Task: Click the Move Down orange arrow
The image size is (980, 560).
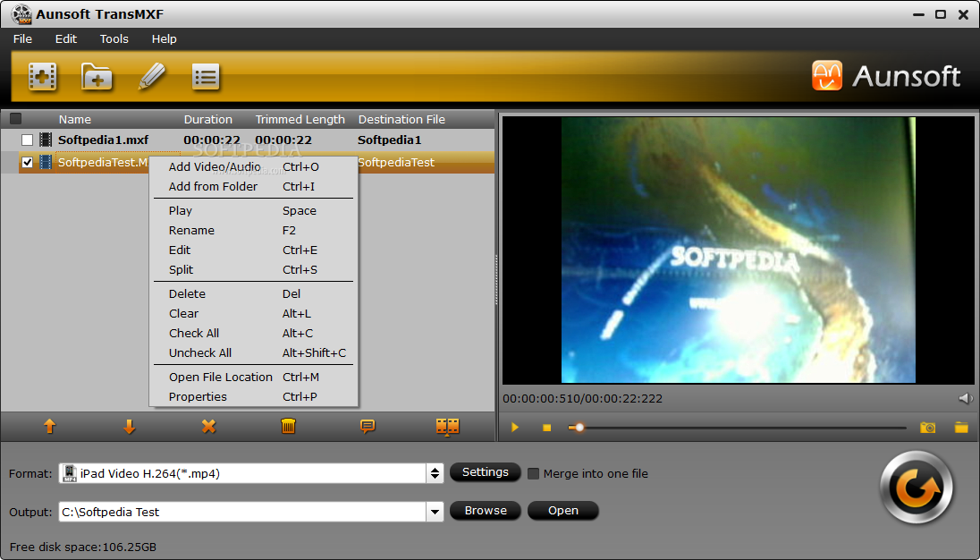Action: click(x=129, y=426)
